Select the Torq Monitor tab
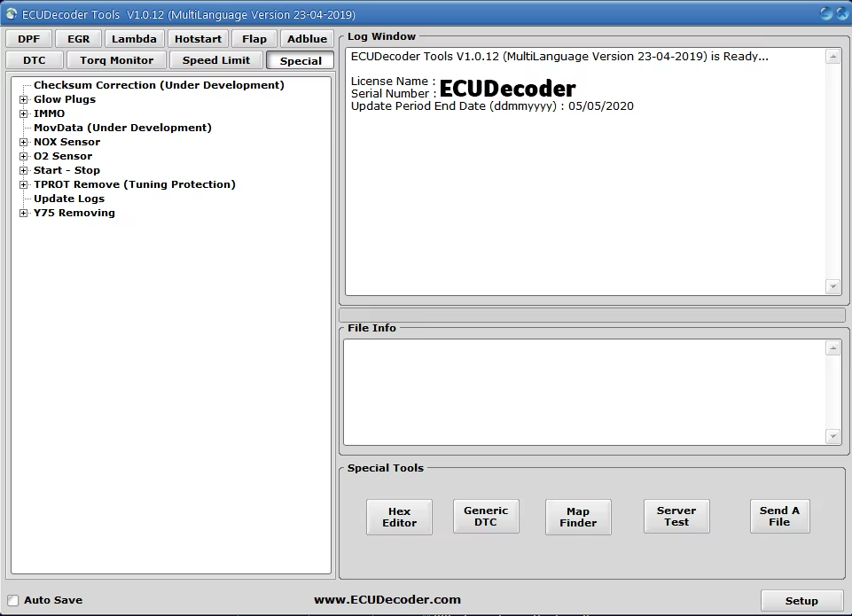 (117, 60)
